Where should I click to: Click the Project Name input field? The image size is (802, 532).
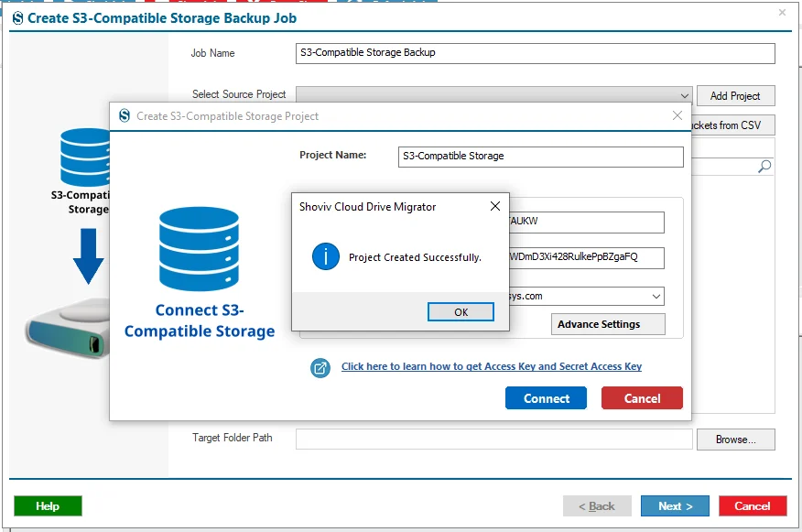coord(541,157)
